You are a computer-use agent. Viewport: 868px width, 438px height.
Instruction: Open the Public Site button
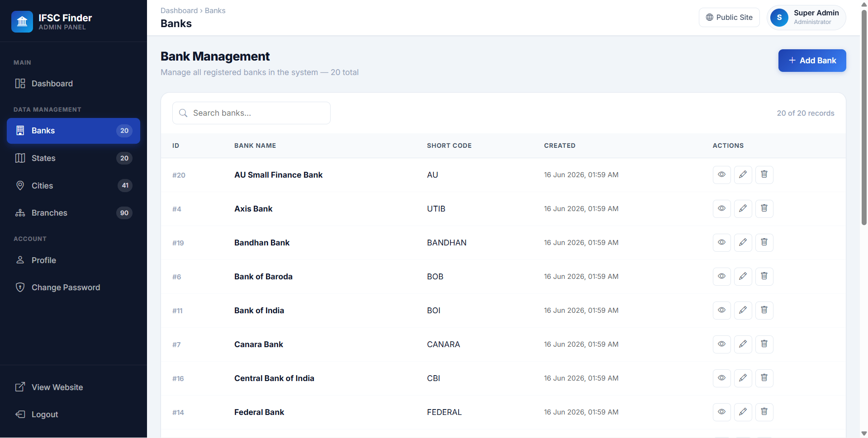[x=729, y=18]
